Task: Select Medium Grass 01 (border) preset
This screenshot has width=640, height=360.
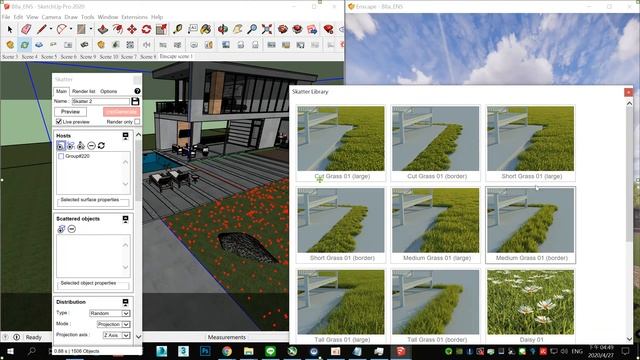Action: 530,224
